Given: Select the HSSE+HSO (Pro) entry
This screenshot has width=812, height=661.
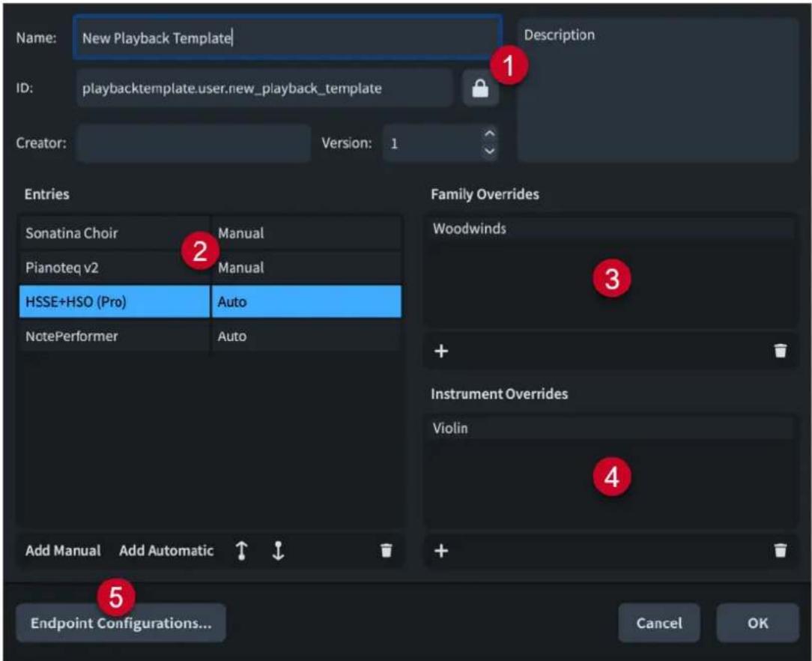Looking at the screenshot, I should point(114,302).
